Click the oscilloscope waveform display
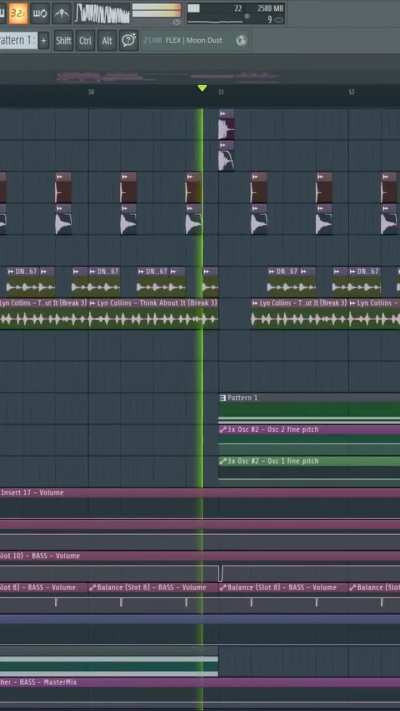400x711 pixels. tap(102, 13)
